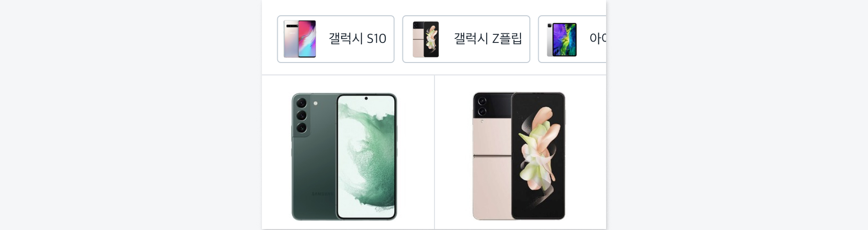Viewport: 868px width, 230px height.
Task: Click the green phone's triple camera module
Action: (x=301, y=115)
